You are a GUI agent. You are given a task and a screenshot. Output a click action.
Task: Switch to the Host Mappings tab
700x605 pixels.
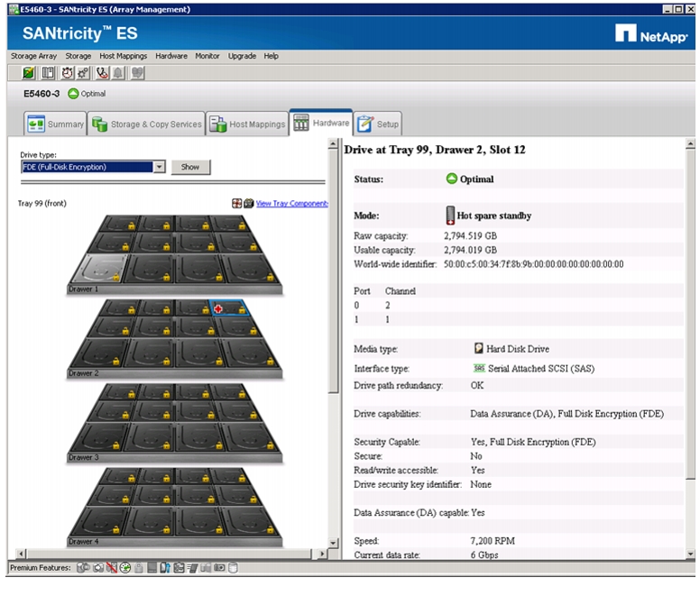pyautogui.click(x=247, y=124)
